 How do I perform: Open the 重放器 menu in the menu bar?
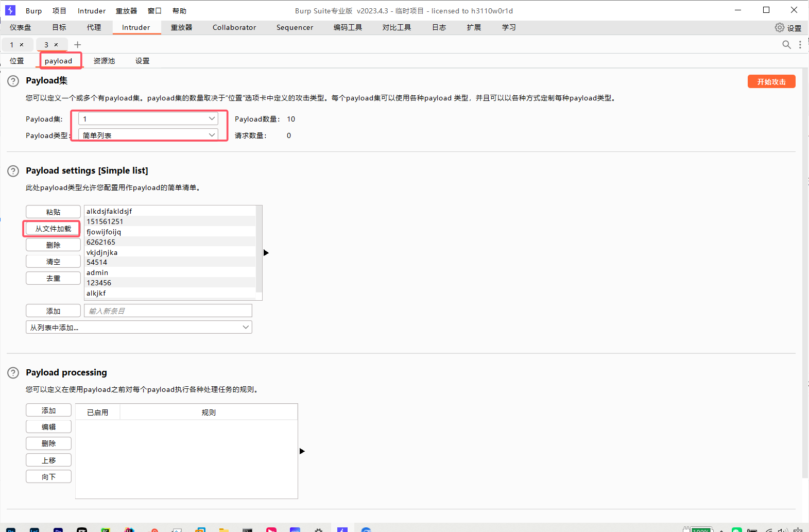click(127, 11)
